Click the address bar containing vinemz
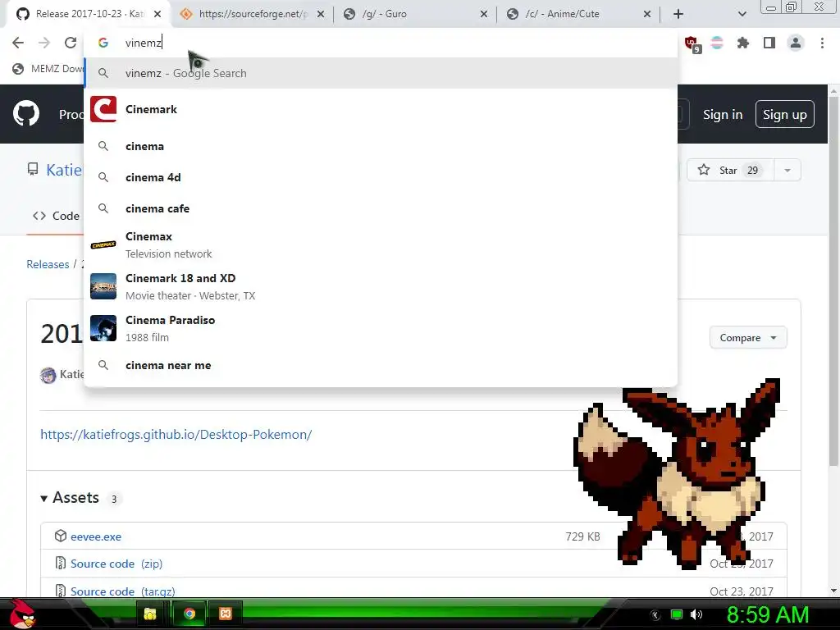This screenshot has width=840, height=630. [381, 43]
